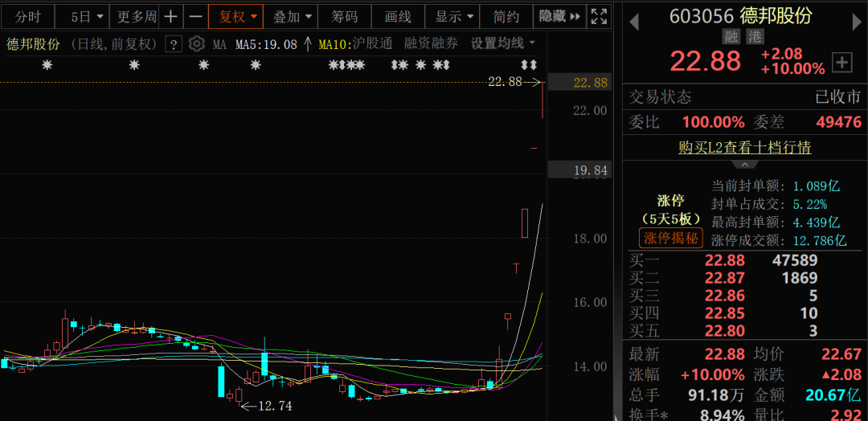Open the 购买L2查看十档行情 link

[x=744, y=147]
